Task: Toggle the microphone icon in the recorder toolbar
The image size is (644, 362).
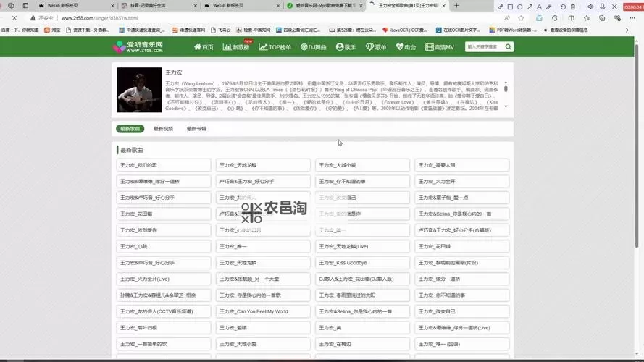Action: tap(603, 7)
